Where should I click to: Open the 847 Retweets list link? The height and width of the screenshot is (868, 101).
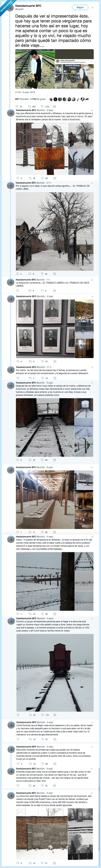tap(22, 99)
